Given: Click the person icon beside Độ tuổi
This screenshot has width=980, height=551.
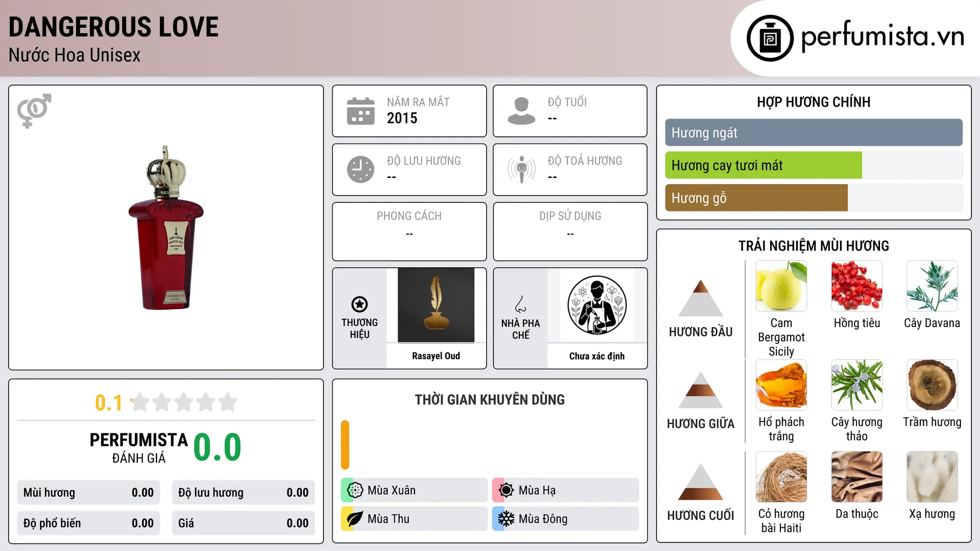Looking at the screenshot, I should 522,111.
